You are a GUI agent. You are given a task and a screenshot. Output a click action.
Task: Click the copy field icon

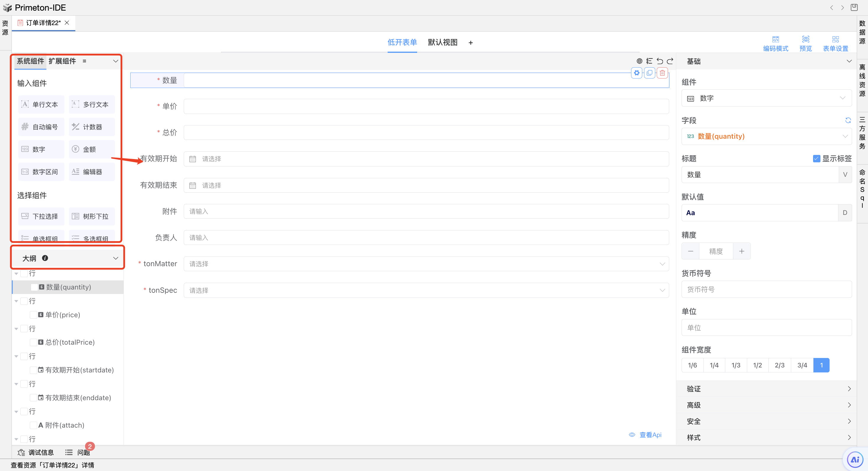pos(649,73)
